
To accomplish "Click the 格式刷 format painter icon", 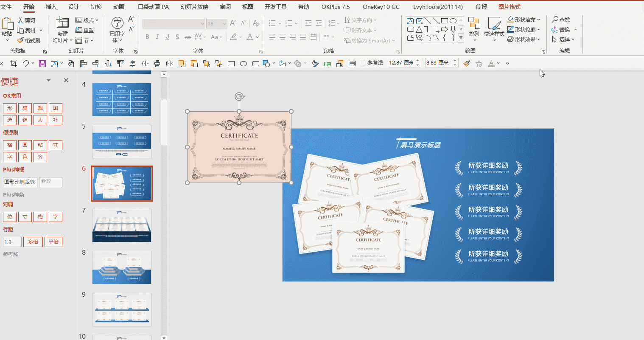I will coord(21,40).
